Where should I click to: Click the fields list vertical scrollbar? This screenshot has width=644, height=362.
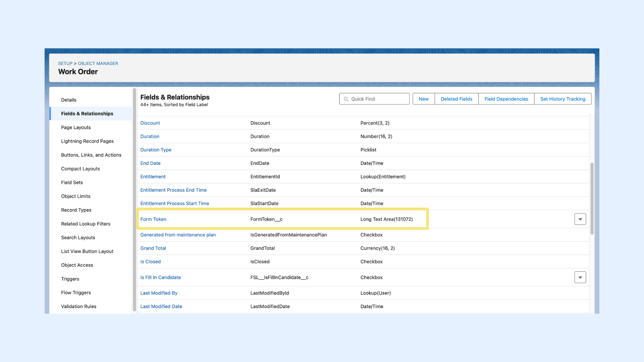[x=592, y=198]
